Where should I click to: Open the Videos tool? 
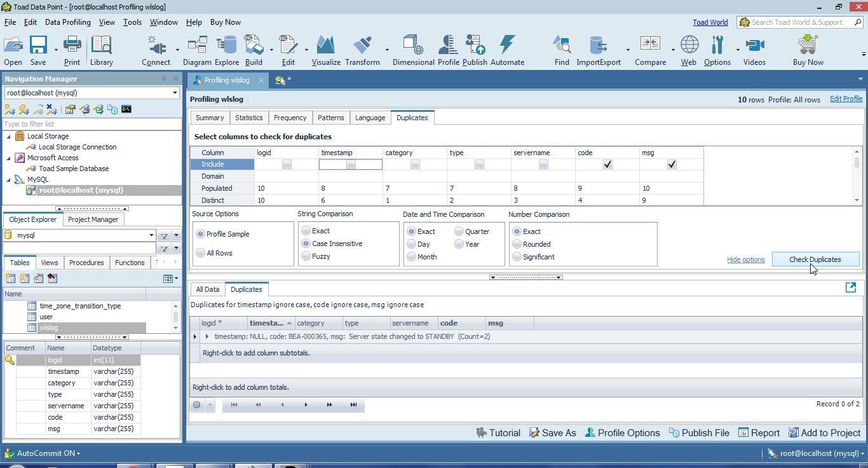(x=754, y=50)
